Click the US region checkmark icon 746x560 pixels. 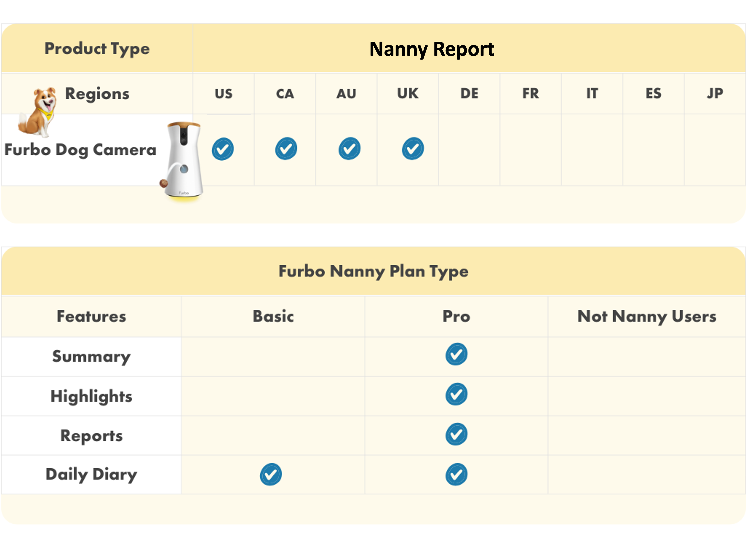point(223,149)
